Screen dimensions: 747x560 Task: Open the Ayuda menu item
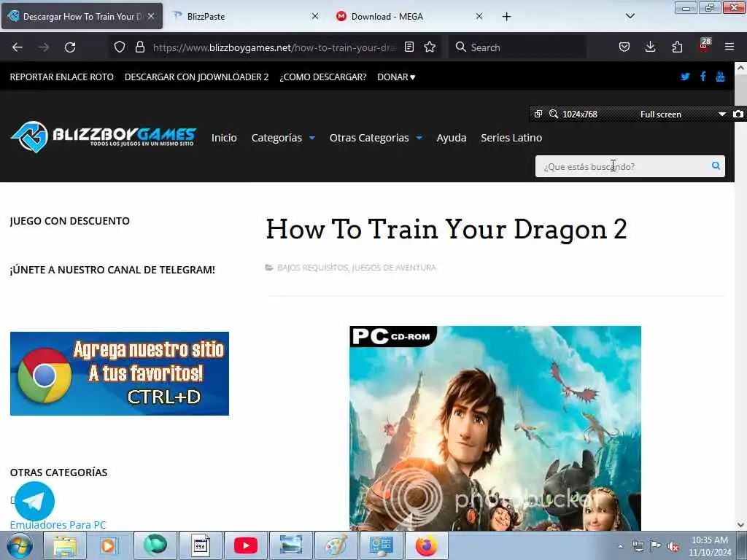point(451,138)
